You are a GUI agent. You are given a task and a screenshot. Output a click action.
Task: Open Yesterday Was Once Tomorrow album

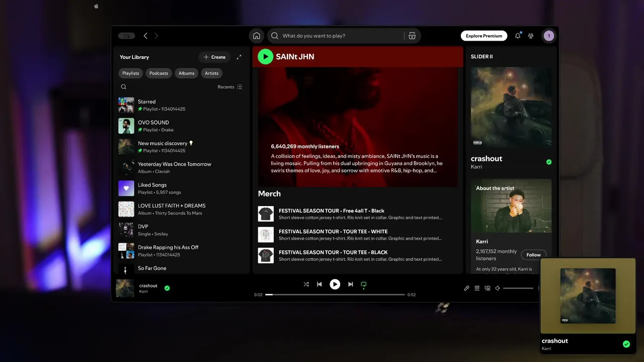pyautogui.click(x=181, y=167)
